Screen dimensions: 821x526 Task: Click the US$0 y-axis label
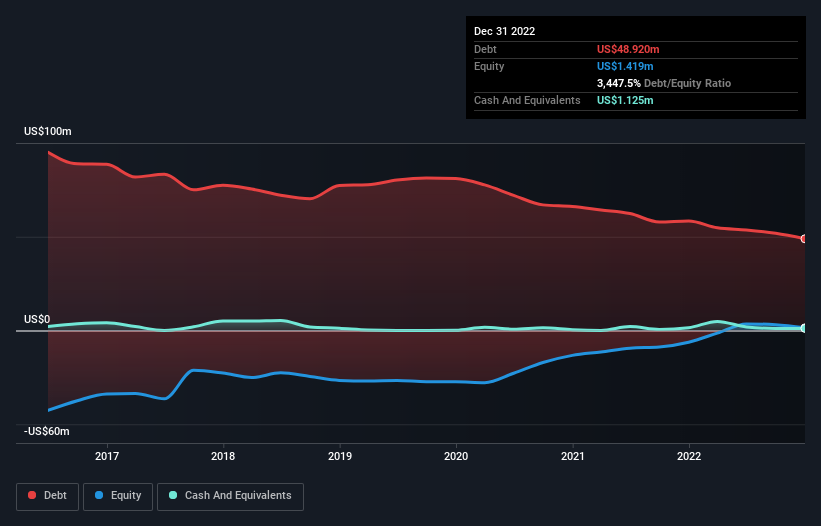pyautogui.click(x=37, y=319)
